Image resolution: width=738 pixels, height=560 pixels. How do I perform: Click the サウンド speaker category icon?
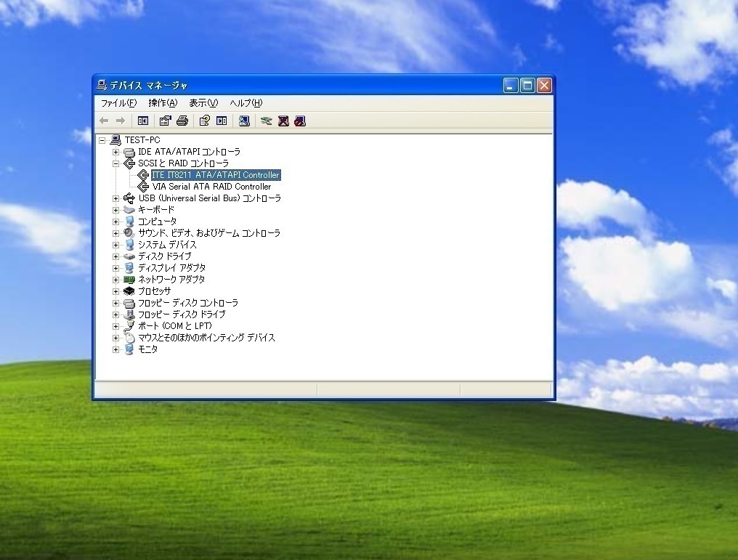[x=129, y=233]
